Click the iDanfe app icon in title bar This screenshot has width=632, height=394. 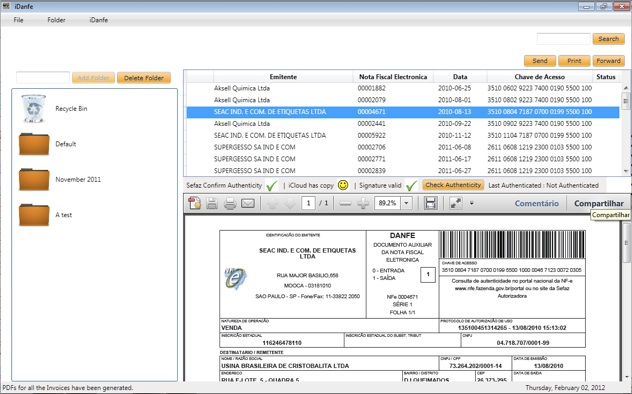(6, 6)
